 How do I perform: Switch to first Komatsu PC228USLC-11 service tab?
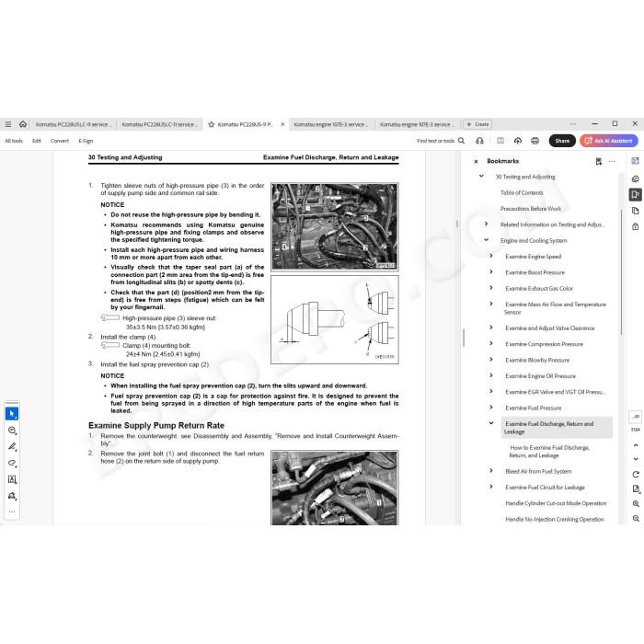coord(73,124)
